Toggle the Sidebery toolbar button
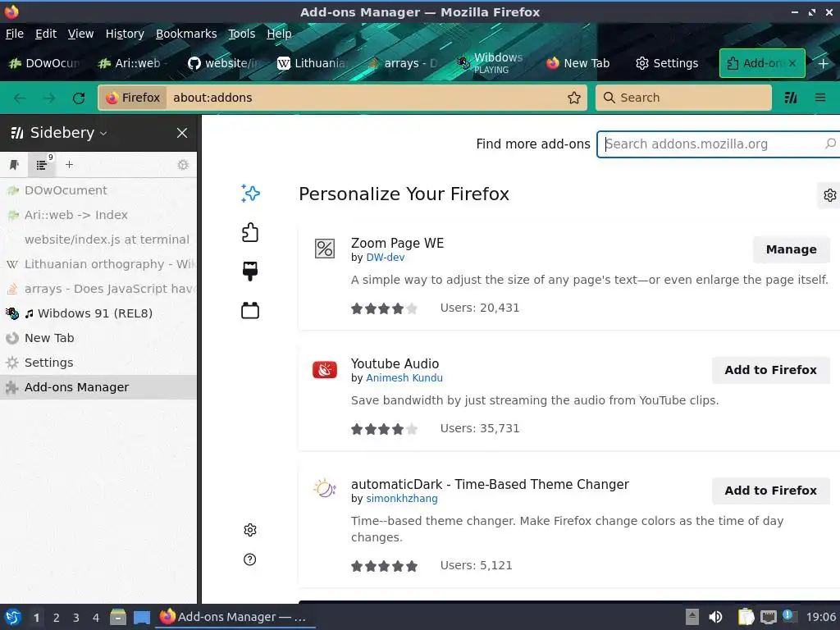Viewport: 840px width, 630px height. tap(791, 98)
